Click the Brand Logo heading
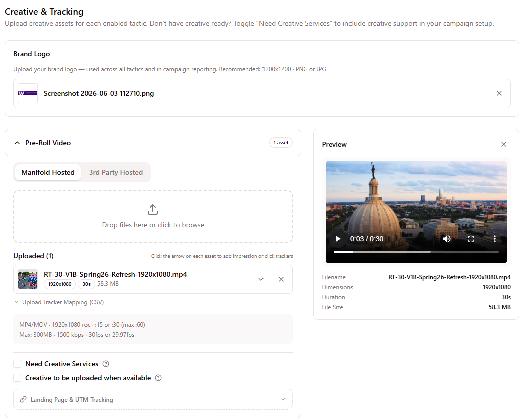Screen dimensions: 525x420 pos(32,54)
